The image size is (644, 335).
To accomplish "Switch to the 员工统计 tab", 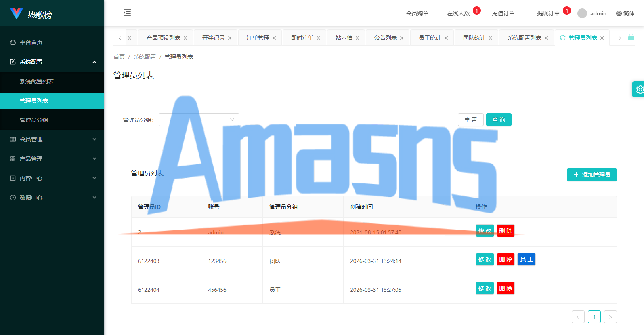I will [430, 38].
